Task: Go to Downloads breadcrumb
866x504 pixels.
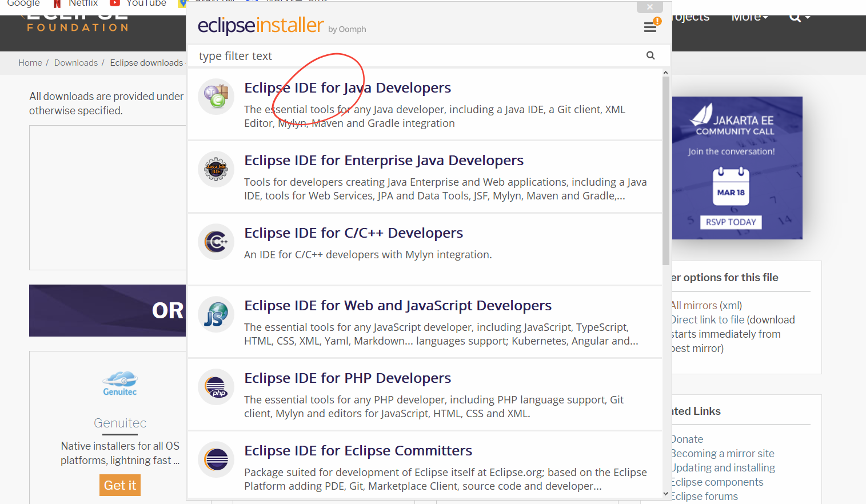Action: 76,63
